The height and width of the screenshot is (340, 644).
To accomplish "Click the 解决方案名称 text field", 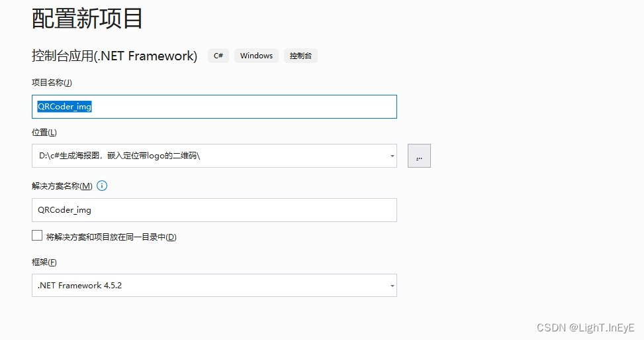I will pos(214,210).
